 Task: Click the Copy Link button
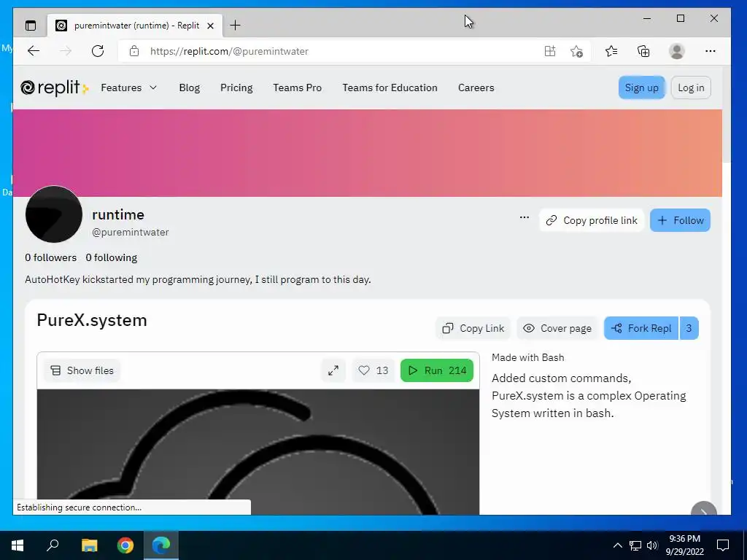pyautogui.click(x=473, y=328)
